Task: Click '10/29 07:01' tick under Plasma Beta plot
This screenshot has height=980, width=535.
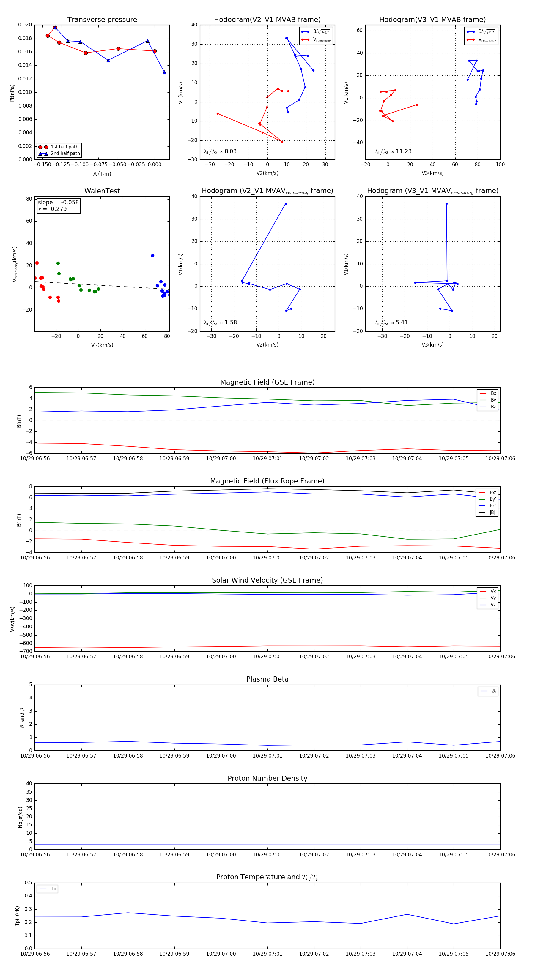Action: pyautogui.click(x=267, y=756)
